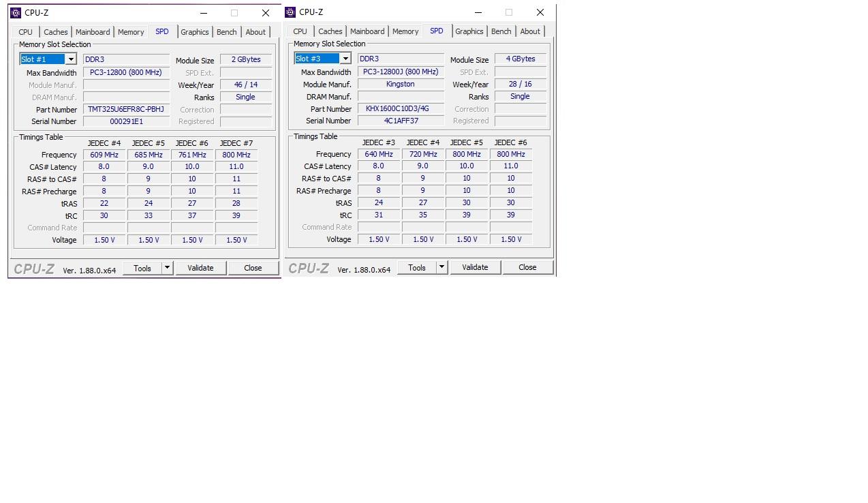This screenshot has width=868, height=503.
Task: Open the Graphics tab in the right window
Action: (x=469, y=31)
